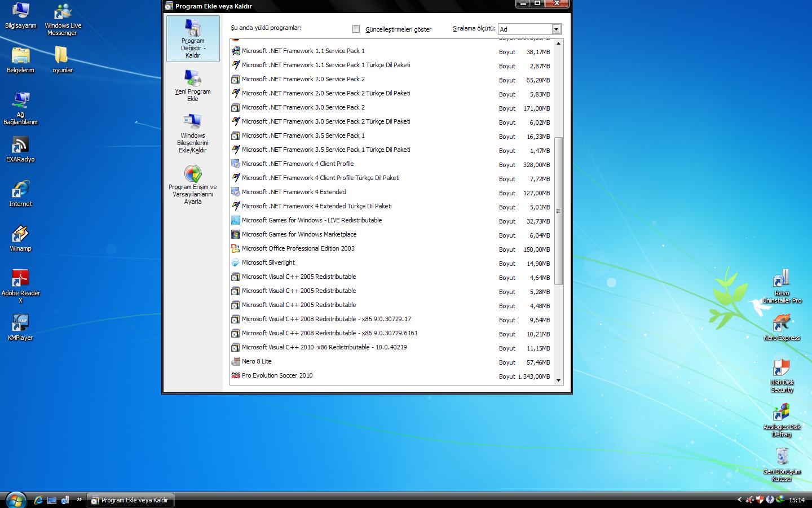Open KMPlayer desktop shortcut

coord(21,327)
